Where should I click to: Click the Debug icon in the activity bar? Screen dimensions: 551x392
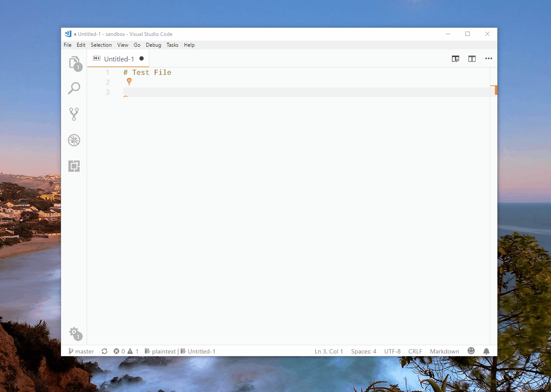(74, 140)
